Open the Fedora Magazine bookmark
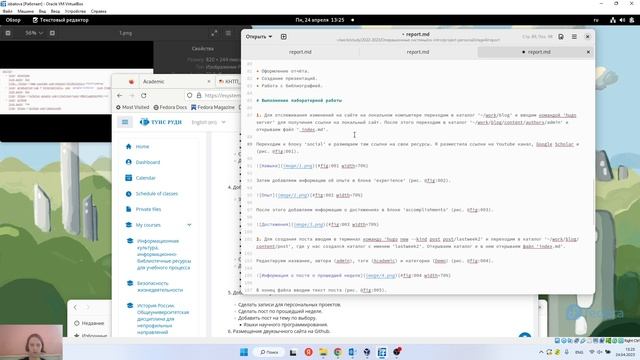This screenshot has width=640, height=360. click(213, 107)
